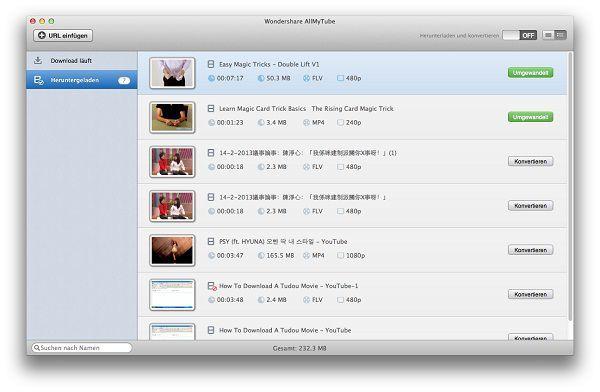Click Umgewandelt button for Learn Magic Card Trick
The image size is (600, 392).
pos(530,117)
